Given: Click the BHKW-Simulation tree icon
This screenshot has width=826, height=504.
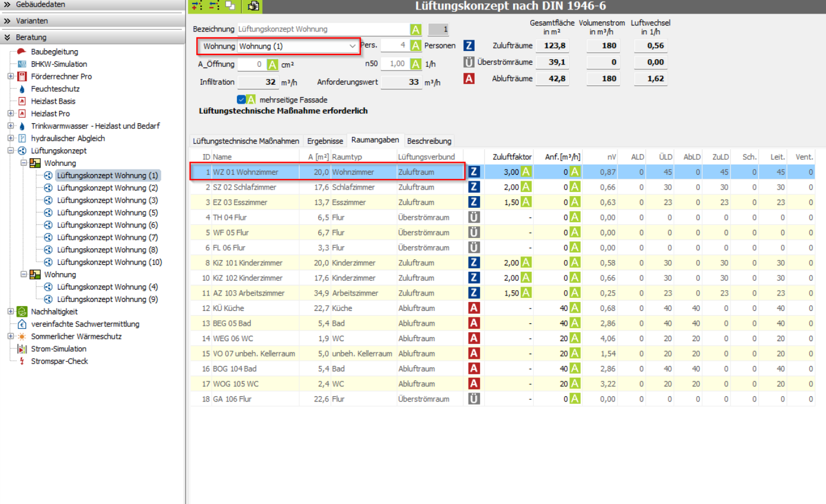Looking at the screenshot, I should click(22, 64).
